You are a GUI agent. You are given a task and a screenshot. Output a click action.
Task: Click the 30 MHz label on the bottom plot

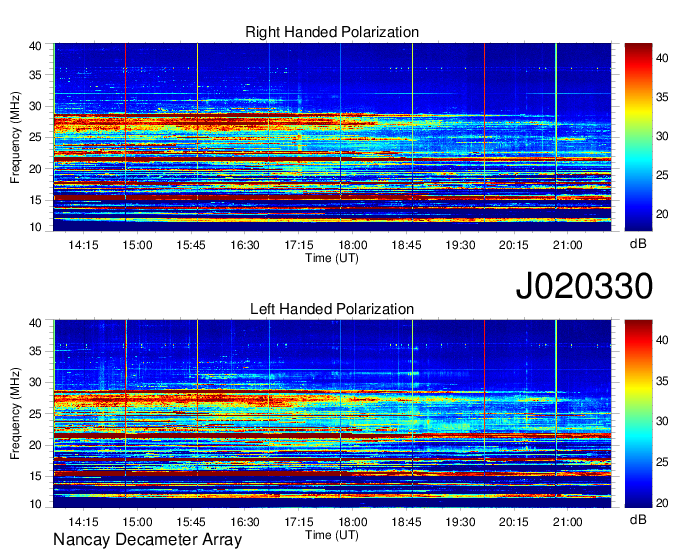(36, 382)
